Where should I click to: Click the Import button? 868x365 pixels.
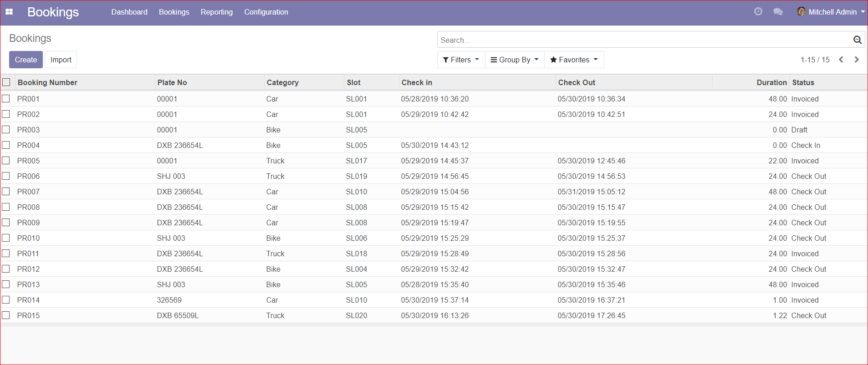point(61,60)
